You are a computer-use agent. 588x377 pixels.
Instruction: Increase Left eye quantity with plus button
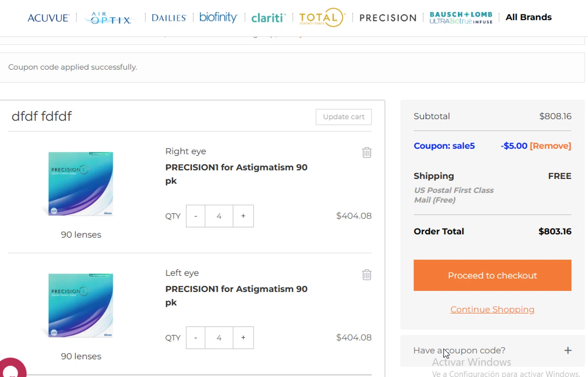tap(243, 337)
